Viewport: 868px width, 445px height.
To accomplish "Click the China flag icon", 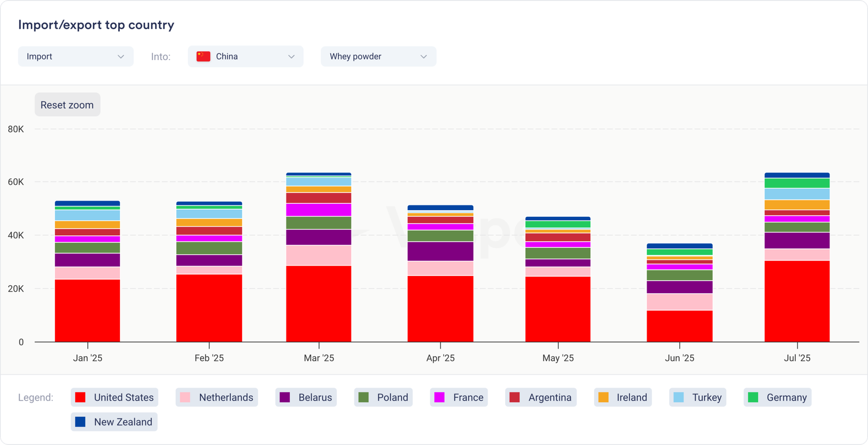I will pos(203,56).
